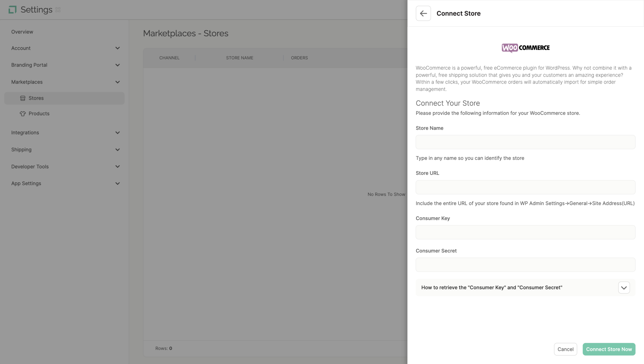Click the CHANNEL column header
Viewport: 644px width, 364px height.
click(x=169, y=58)
